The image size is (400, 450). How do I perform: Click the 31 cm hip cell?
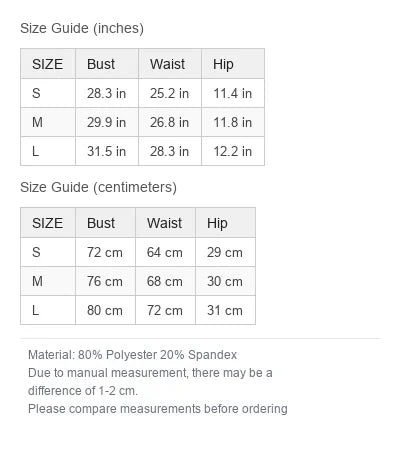225,310
